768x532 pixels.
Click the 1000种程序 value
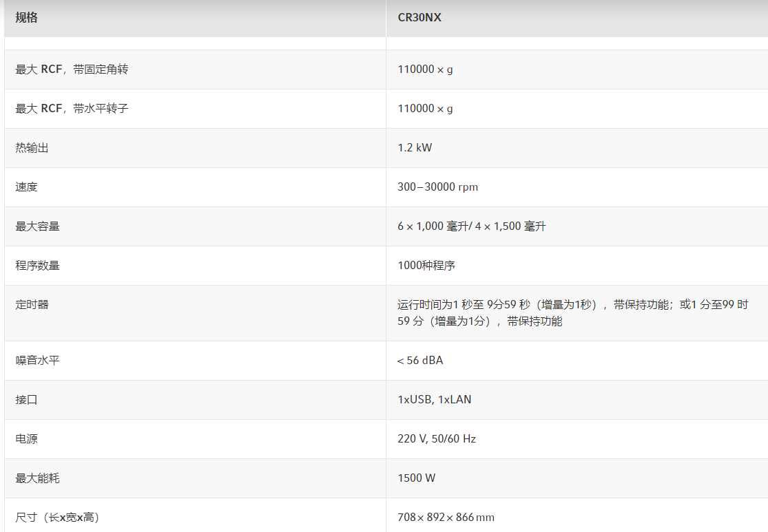[x=426, y=266]
